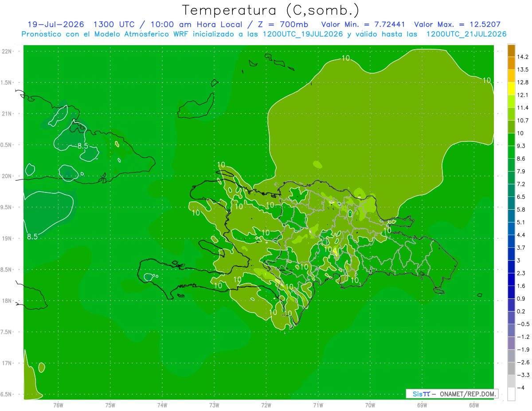The image size is (532, 411).
Task: Click the 72W longitude axis label
Action: (266, 406)
